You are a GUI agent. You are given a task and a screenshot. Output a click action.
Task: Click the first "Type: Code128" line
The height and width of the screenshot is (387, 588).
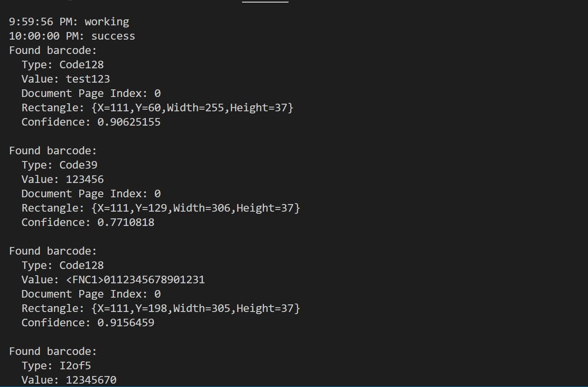tap(62, 64)
